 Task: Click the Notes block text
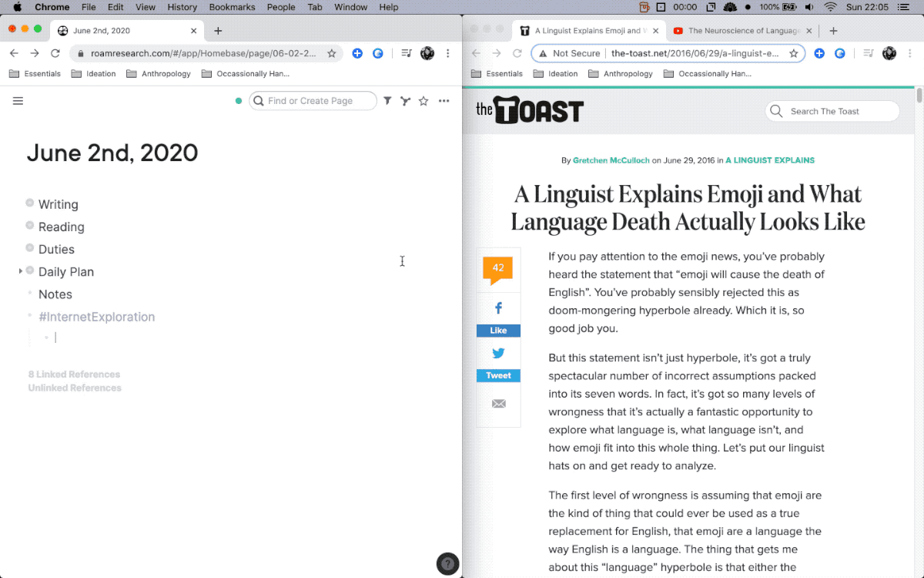point(55,294)
